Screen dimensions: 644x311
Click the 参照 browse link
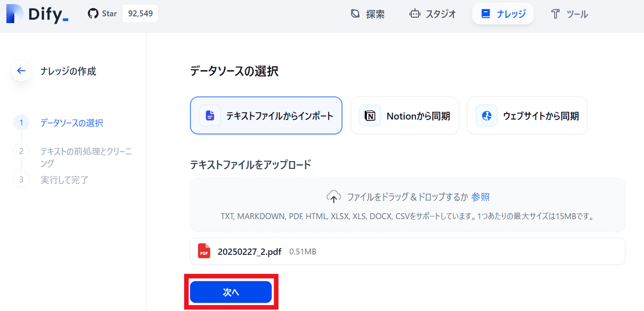tap(480, 196)
